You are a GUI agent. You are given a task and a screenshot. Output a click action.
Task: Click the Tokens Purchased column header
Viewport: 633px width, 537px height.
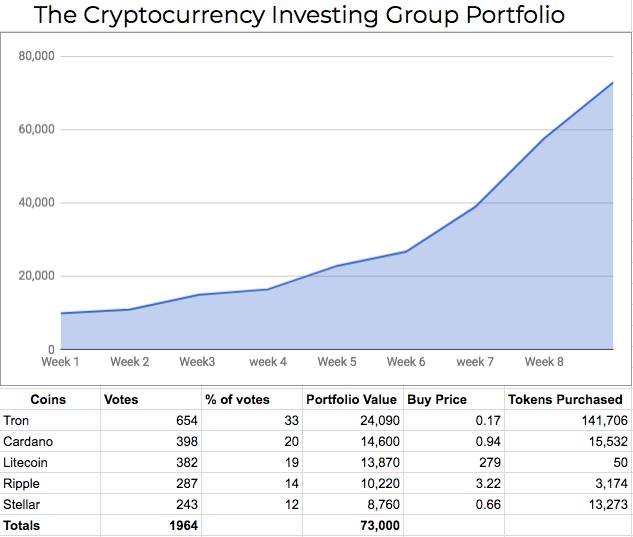tap(565, 399)
